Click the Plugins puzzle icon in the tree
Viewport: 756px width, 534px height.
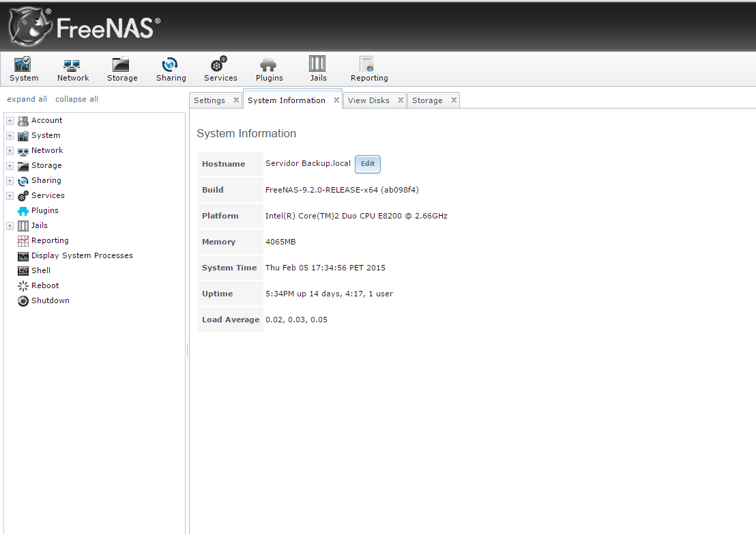[x=23, y=211]
